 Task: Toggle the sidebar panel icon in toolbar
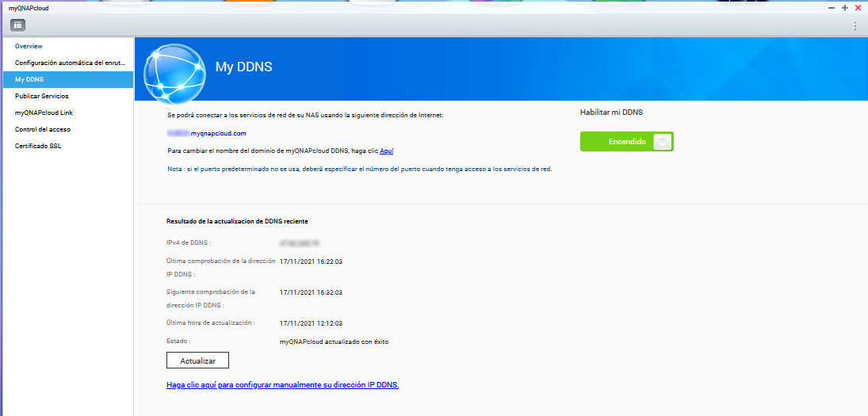(x=17, y=25)
